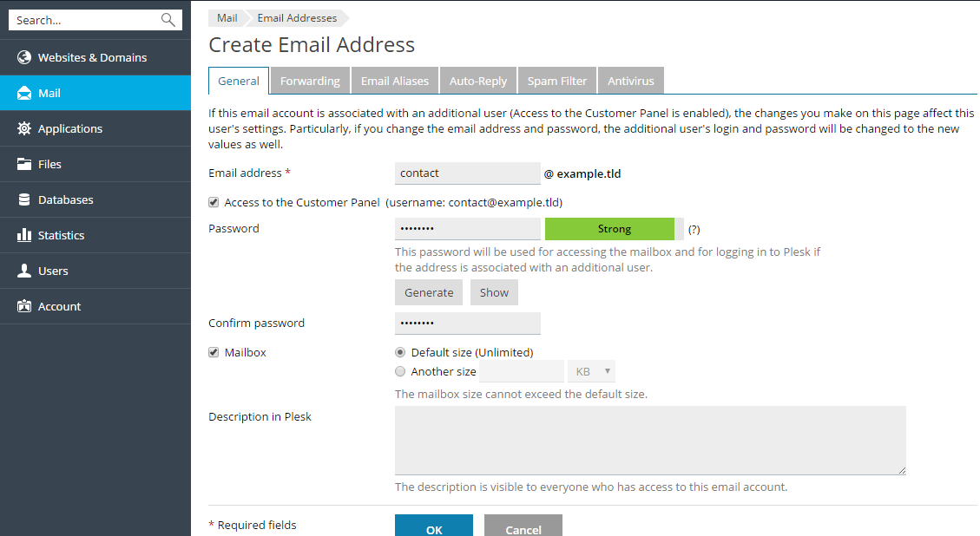Open the KB size unit dropdown
The image size is (980, 536).
point(591,371)
